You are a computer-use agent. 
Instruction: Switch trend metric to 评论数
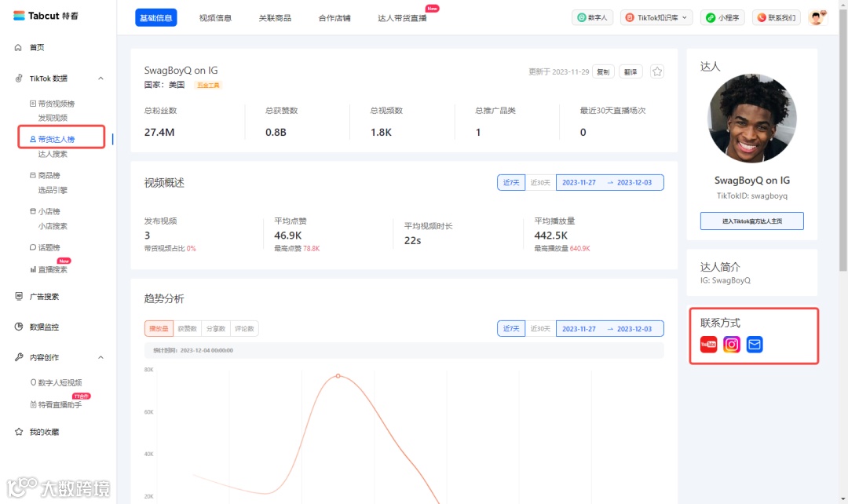245,328
